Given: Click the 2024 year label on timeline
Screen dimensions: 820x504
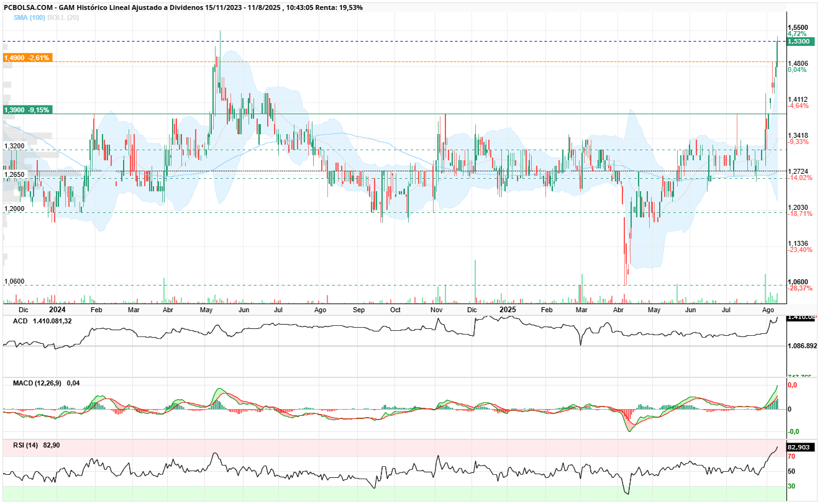Looking at the screenshot, I should pyautogui.click(x=57, y=309).
